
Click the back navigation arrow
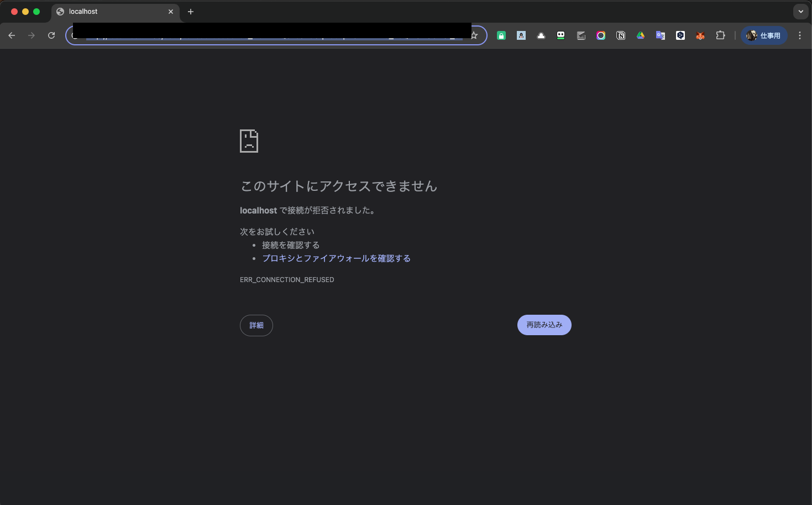12,35
